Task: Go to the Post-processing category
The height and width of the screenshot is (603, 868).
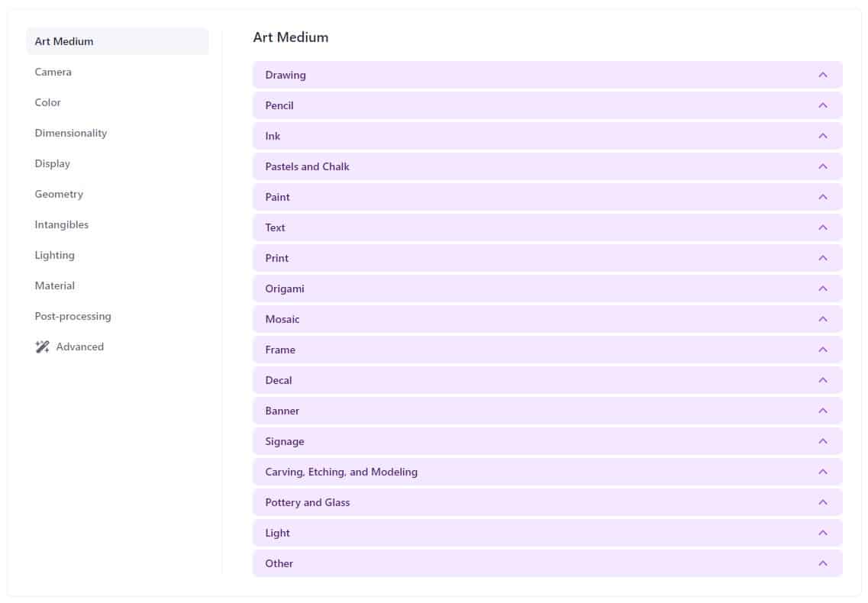Action: point(73,316)
